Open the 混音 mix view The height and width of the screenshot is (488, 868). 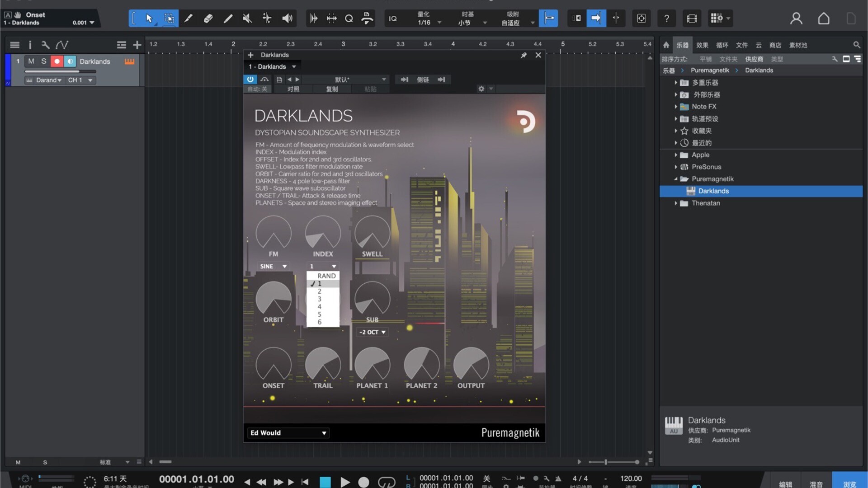816,484
